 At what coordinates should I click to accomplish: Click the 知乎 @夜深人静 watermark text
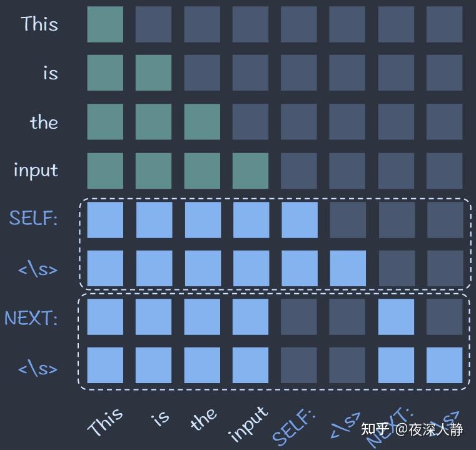[x=412, y=429]
